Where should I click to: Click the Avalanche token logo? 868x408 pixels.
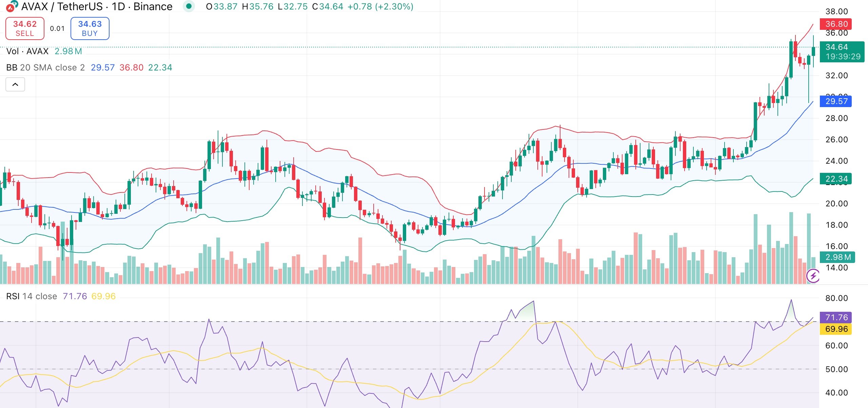pyautogui.click(x=11, y=7)
